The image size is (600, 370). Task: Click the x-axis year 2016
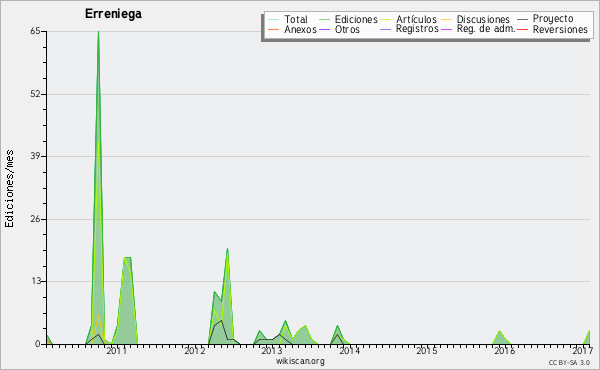tap(504, 350)
